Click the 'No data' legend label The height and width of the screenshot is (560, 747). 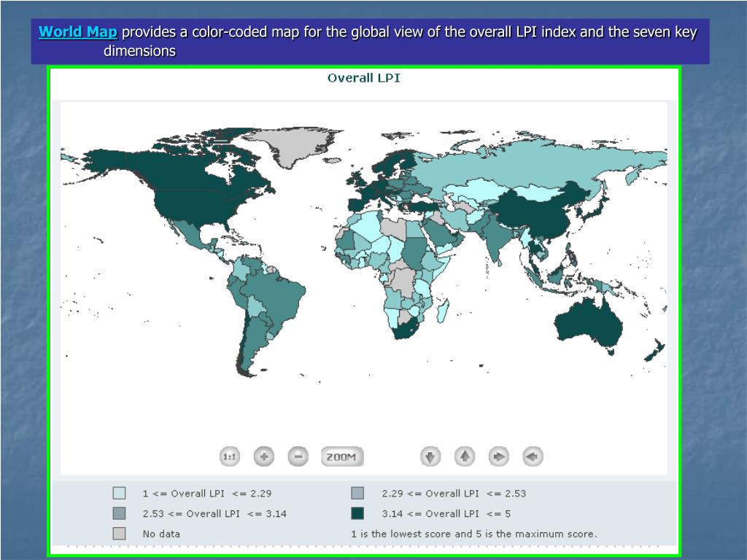(x=161, y=534)
